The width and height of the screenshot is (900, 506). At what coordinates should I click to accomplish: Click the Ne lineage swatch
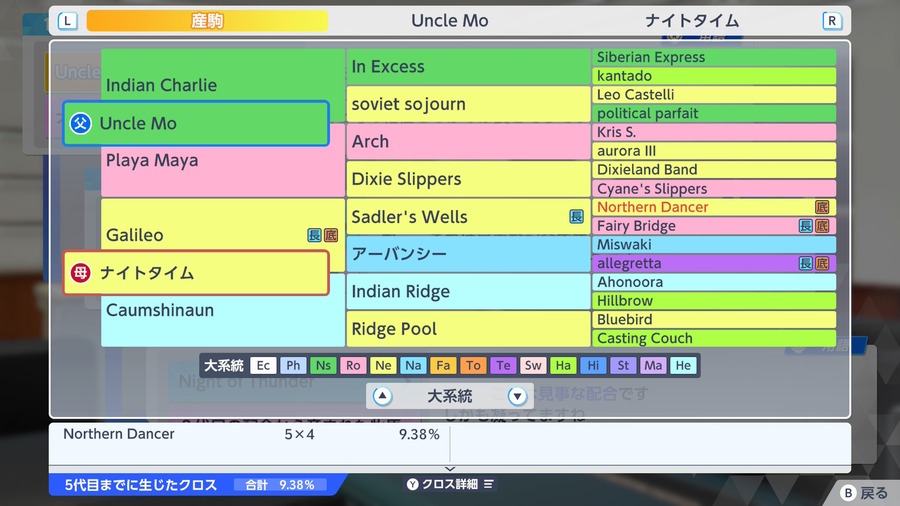pos(383,365)
